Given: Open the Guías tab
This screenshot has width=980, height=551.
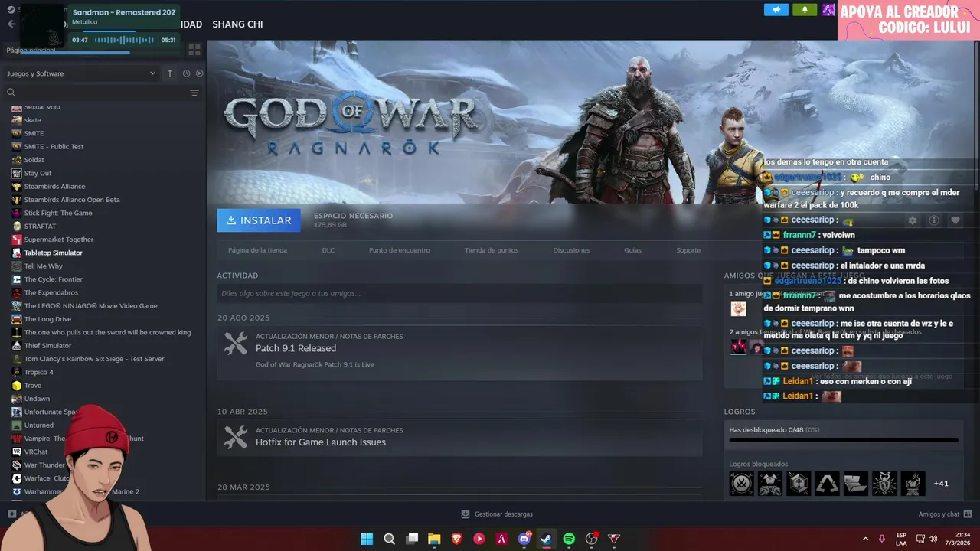Looking at the screenshot, I should pos(632,250).
